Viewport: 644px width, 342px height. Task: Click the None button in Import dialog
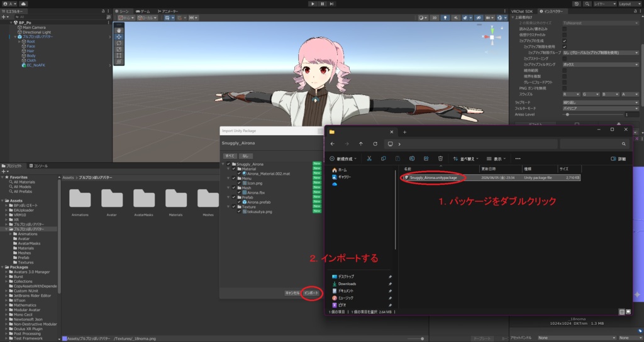tap(245, 156)
